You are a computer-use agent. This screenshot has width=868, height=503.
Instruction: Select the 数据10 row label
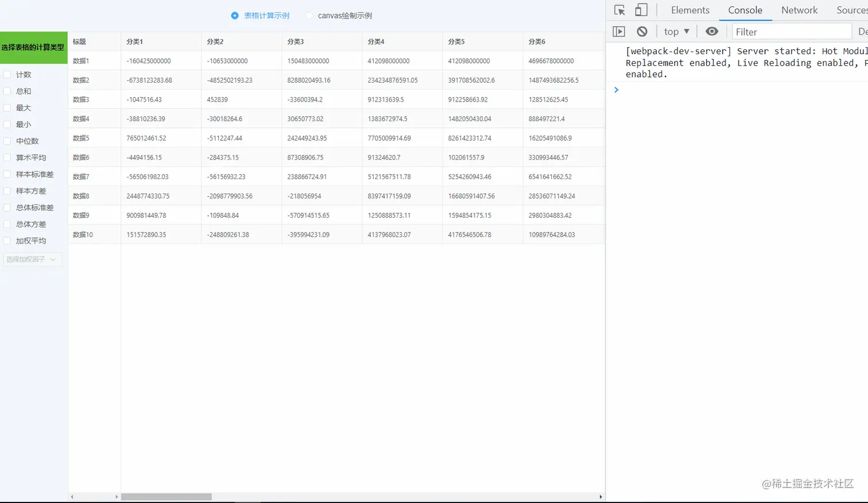[x=83, y=235]
